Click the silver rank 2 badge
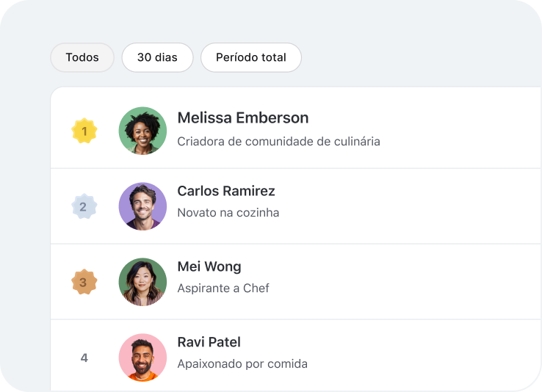Screen dimensions: 542x392 coord(84,206)
